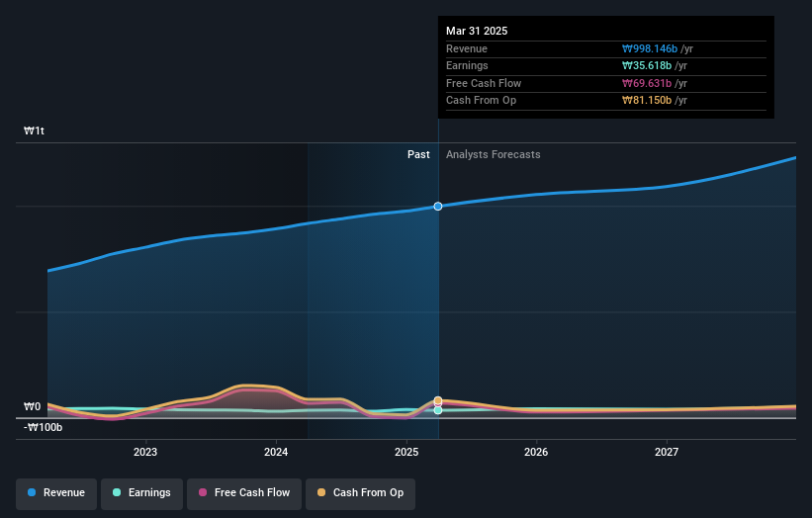
Task: Click the blue Revenue legend dot
Action: pos(32,492)
